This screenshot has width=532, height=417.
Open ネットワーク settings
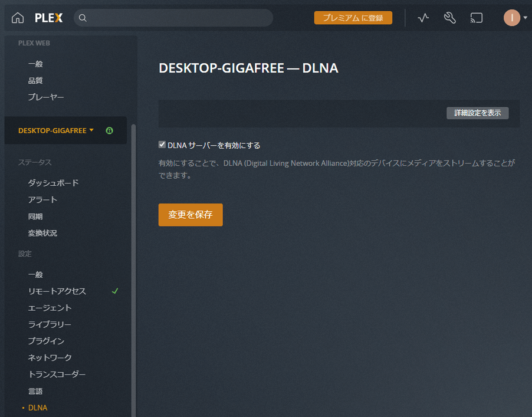point(50,357)
